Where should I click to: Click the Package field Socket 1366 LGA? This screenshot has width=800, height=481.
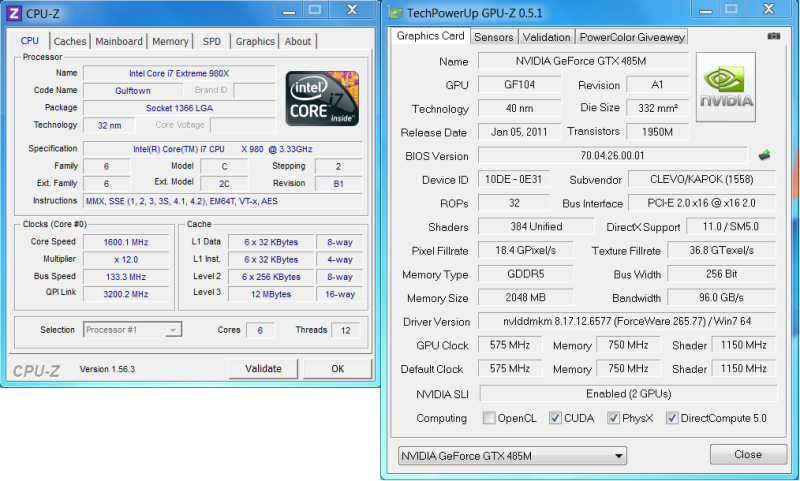179,108
